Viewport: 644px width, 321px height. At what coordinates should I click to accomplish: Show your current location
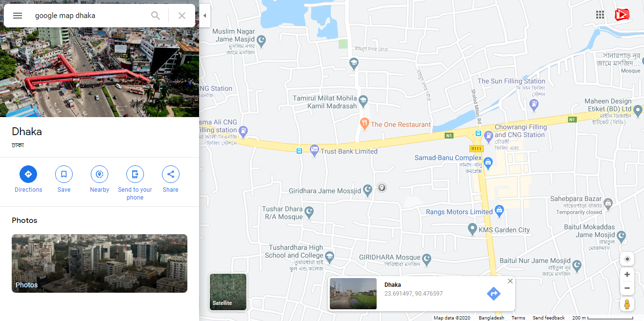(627, 259)
